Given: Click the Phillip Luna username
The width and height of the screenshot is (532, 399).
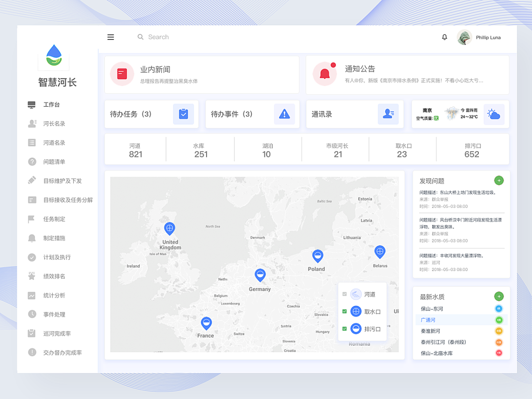Looking at the screenshot, I should pos(488,38).
